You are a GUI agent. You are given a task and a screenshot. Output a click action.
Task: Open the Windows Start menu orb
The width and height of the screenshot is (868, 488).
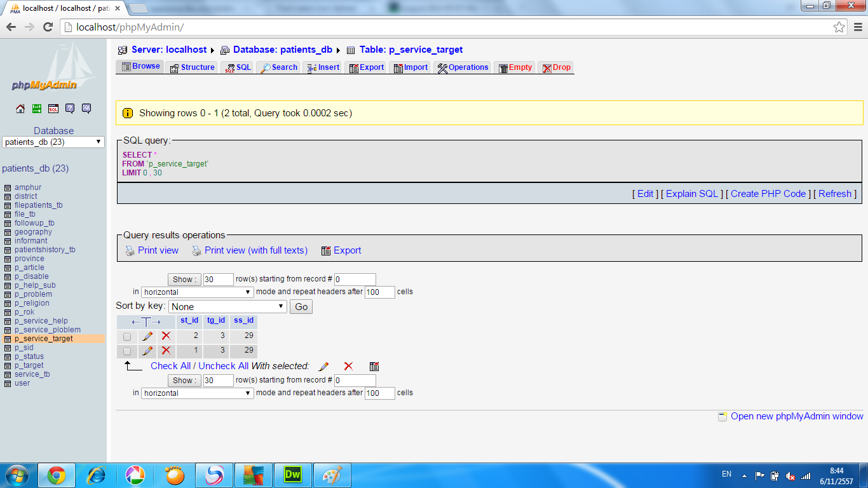[x=17, y=475]
